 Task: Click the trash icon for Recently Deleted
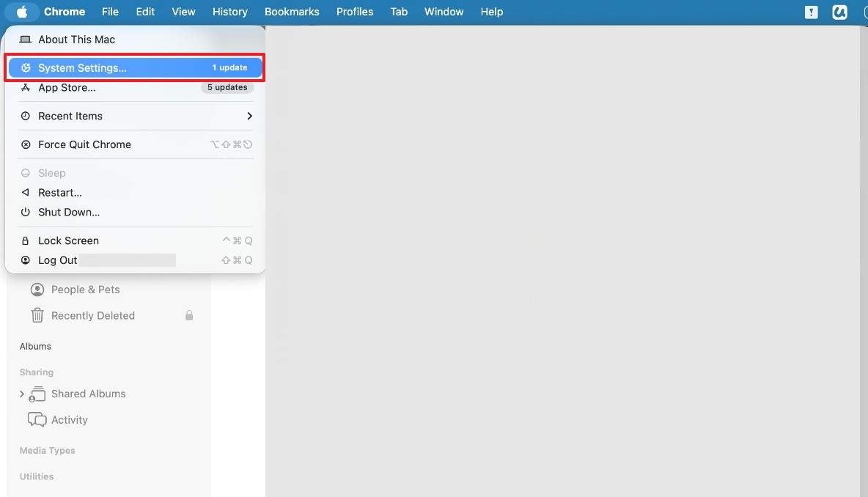37,315
